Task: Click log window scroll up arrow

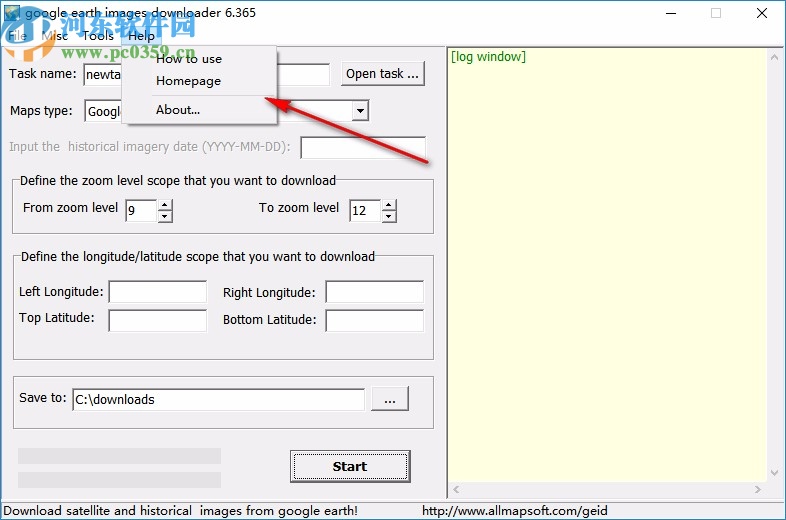Action: coord(774,57)
